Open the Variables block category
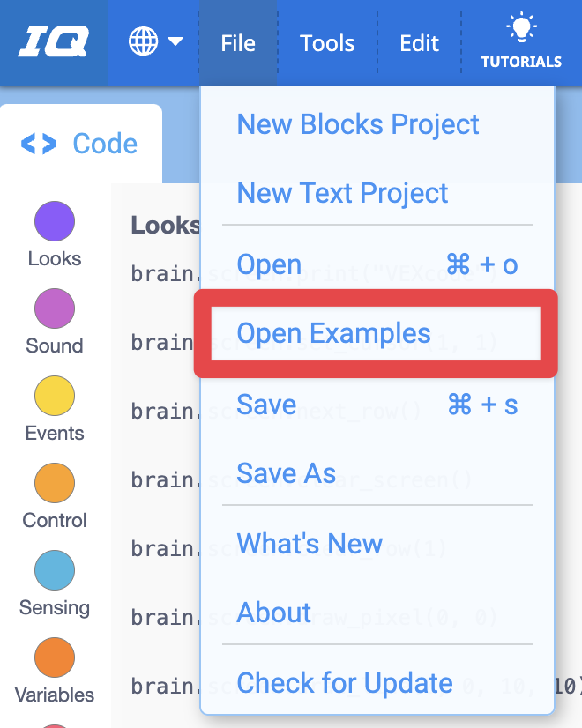 coord(54,657)
